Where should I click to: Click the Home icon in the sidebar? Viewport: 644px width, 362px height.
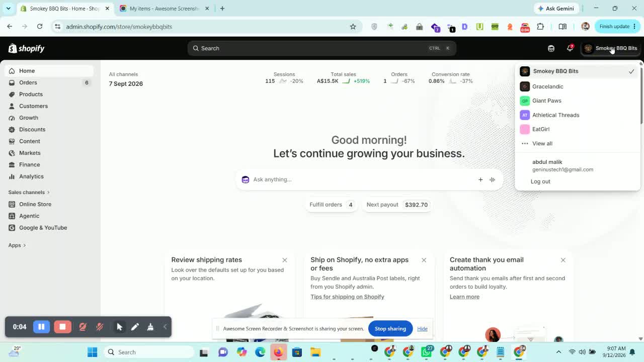coord(12,71)
